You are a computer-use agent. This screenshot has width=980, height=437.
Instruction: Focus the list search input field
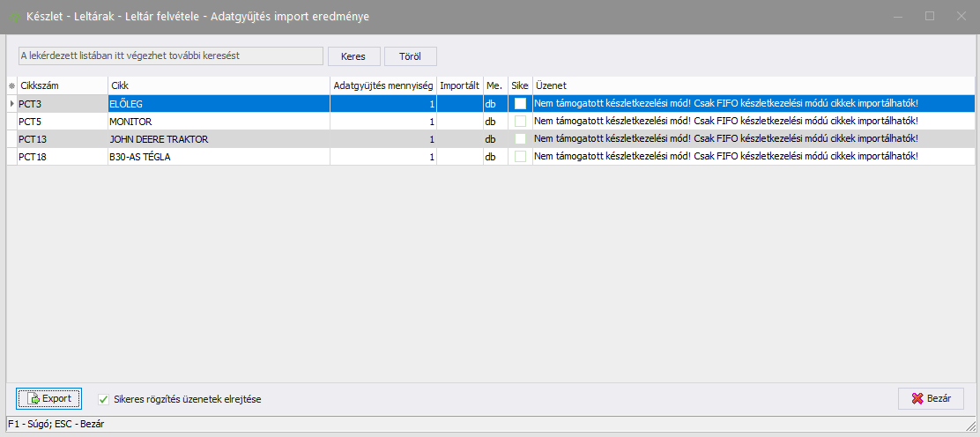171,56
